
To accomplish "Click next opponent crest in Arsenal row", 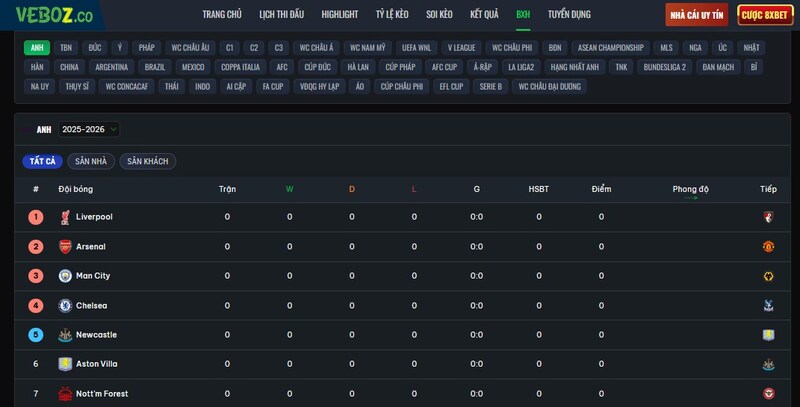I will click(768, 247).
